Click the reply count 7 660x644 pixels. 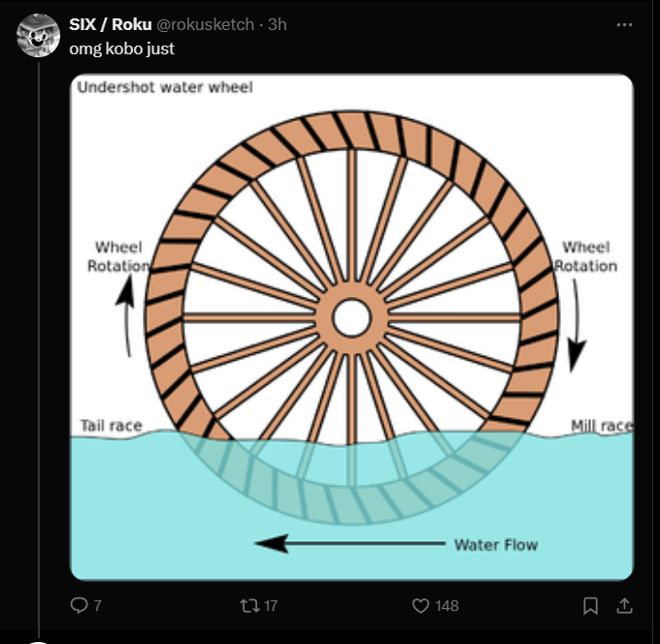click(98, 606)
